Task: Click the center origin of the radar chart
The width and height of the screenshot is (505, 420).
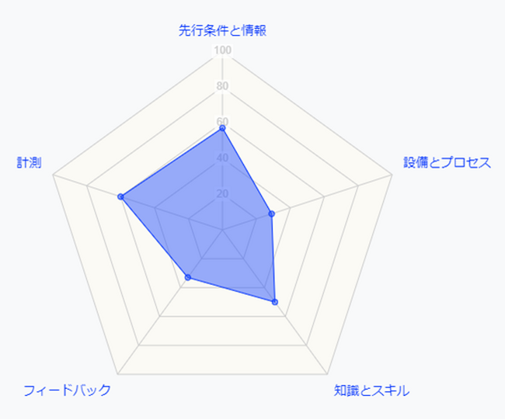Action: tap(222, 230)
